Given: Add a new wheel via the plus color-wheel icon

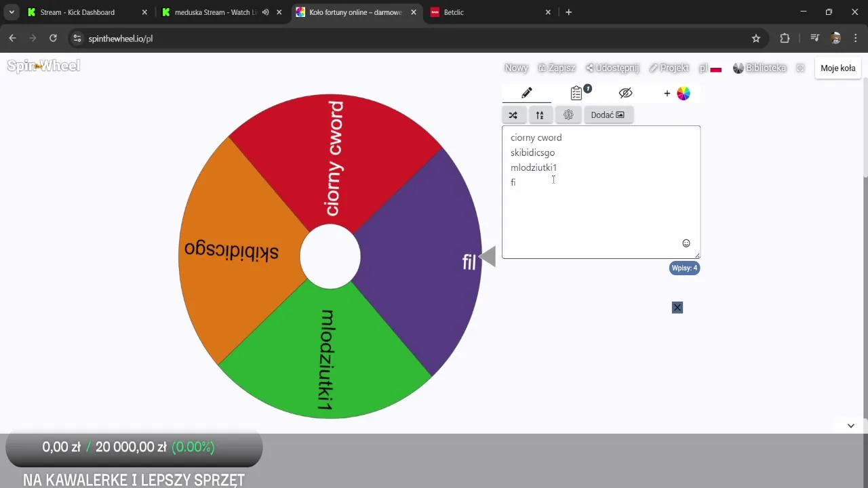Looking at the screenshot, I should point(677,94).
